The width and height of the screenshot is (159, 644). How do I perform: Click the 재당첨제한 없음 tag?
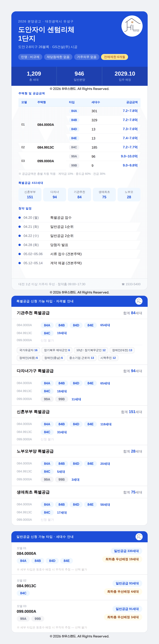tap(58, 57)
